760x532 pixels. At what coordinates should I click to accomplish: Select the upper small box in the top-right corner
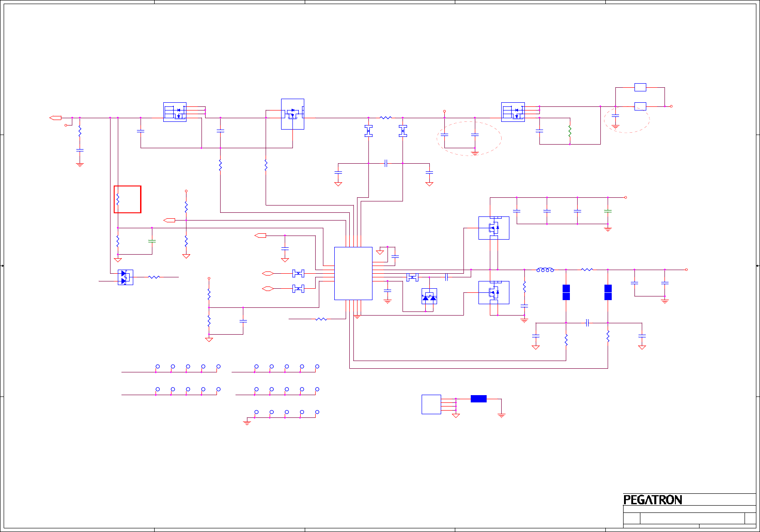pos(640,87)
